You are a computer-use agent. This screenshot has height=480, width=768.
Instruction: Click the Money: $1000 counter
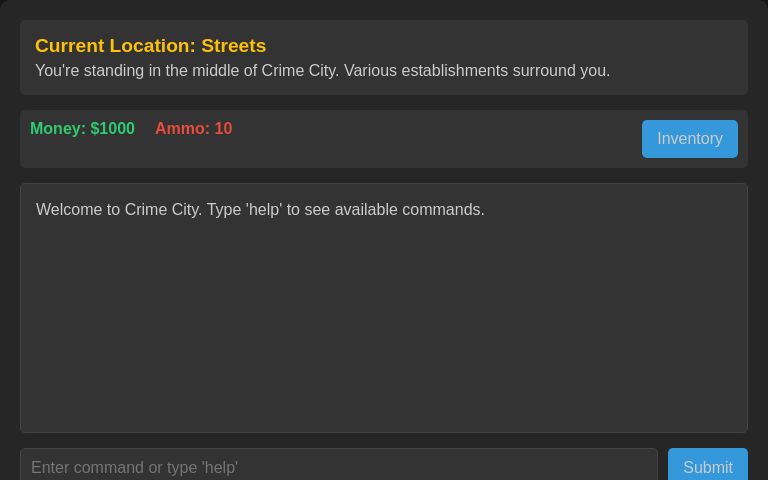[82, 129]
